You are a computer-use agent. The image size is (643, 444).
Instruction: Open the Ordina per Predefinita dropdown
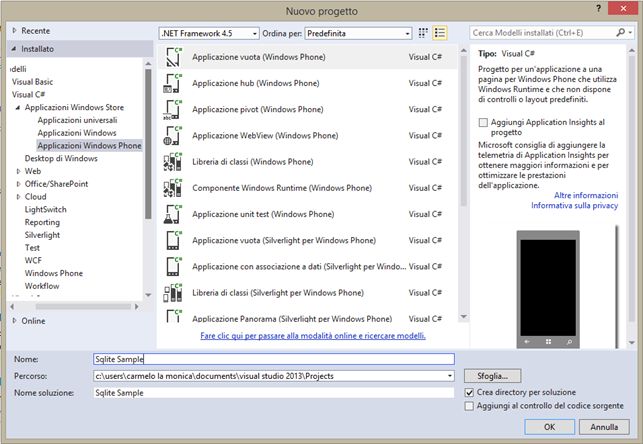[358, 33]
